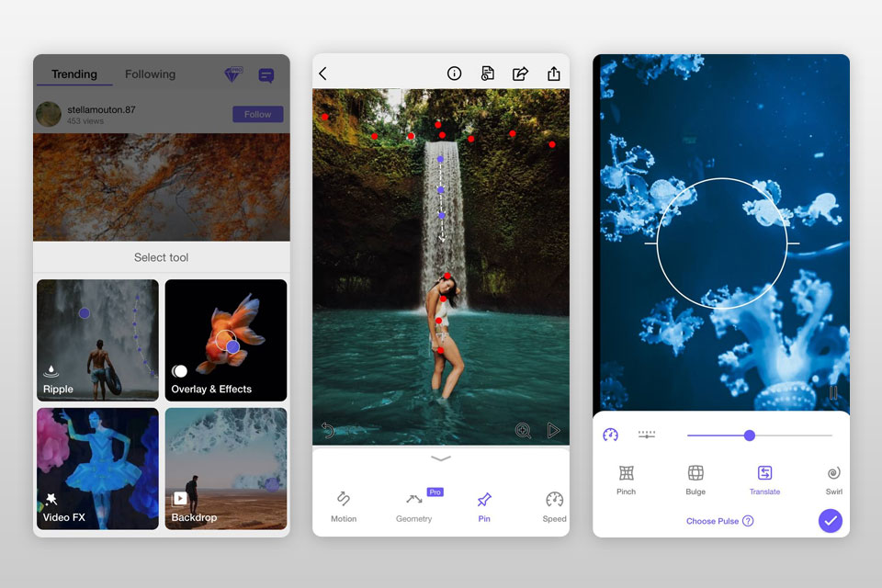The width and height of the screenshot is (882, 588).
Task: Select the Bulge effect
Action: pos(695,480)
